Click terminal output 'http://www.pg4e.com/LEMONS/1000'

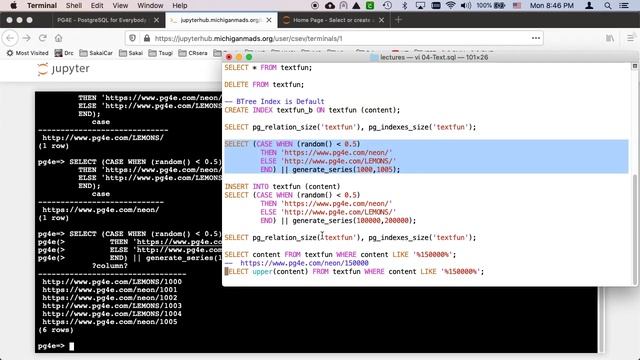112,282
